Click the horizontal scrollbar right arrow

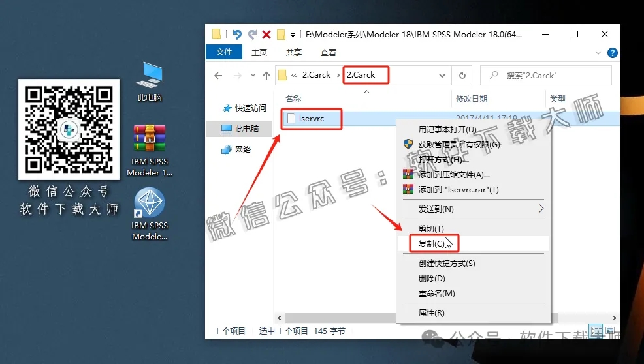point(615,318)
